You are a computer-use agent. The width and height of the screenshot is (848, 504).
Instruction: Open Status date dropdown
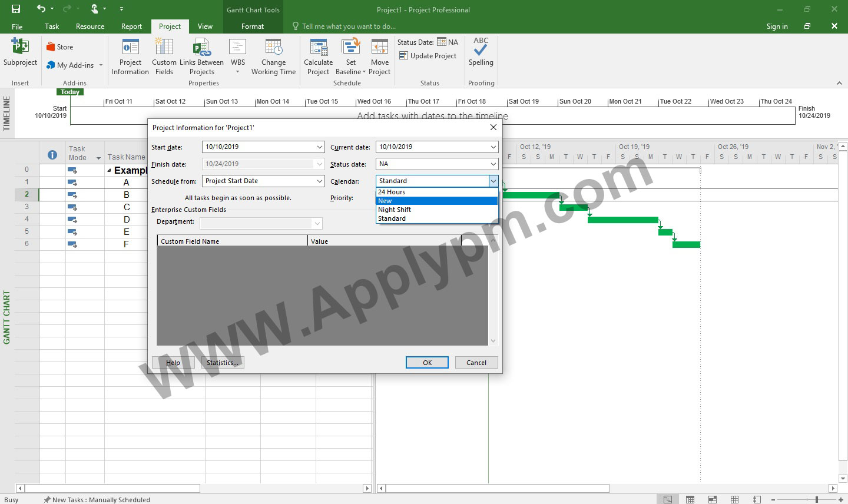click(493, 164)
